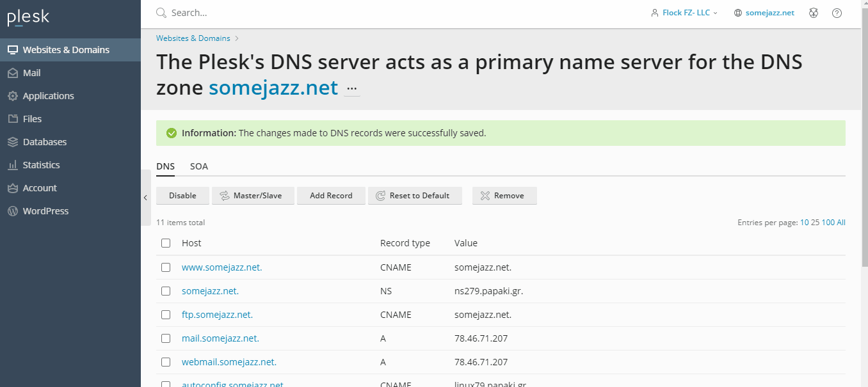
Task: Click the WordPress logo icon in sidebar
Action: pyautogui.click(x=13, y=211)
